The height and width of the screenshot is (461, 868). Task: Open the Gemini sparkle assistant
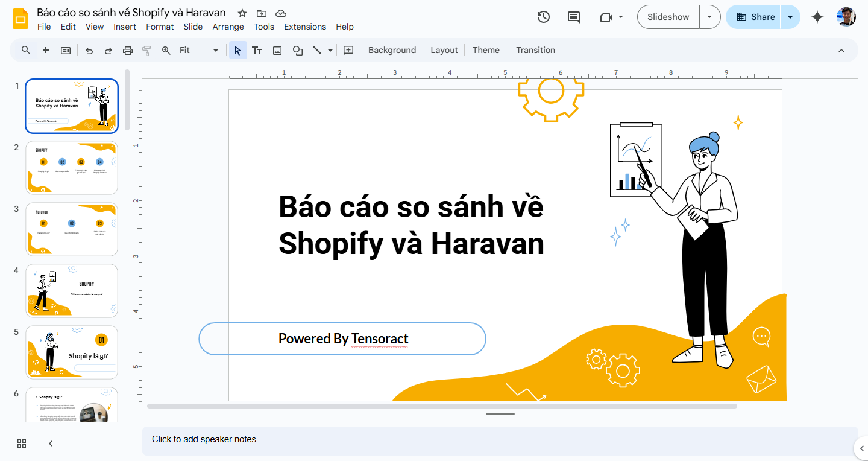click(817, 17)
